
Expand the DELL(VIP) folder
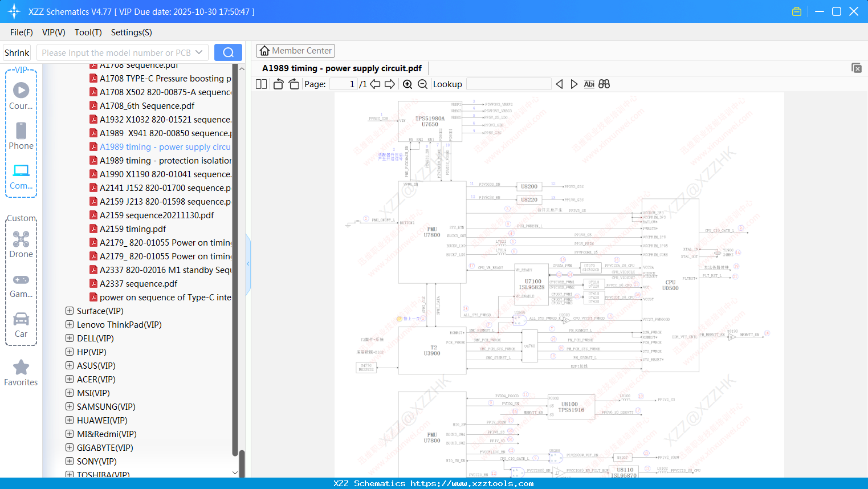[x=70, y=338]
